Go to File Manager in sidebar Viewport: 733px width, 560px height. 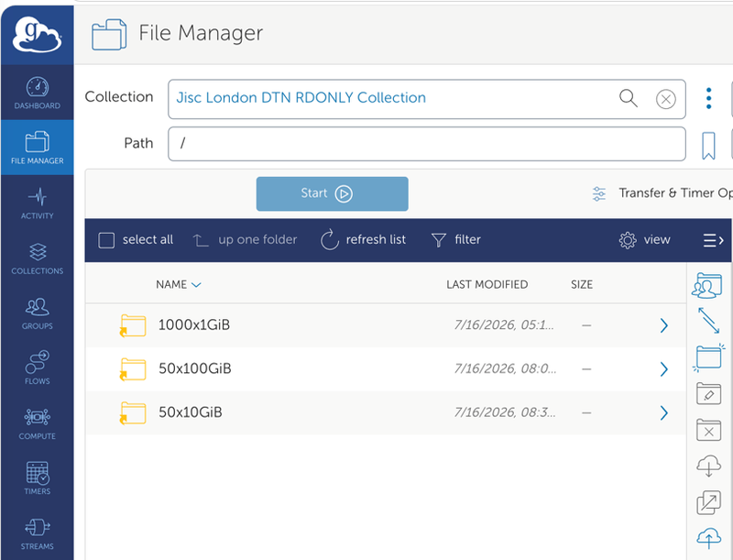point(37,148)
